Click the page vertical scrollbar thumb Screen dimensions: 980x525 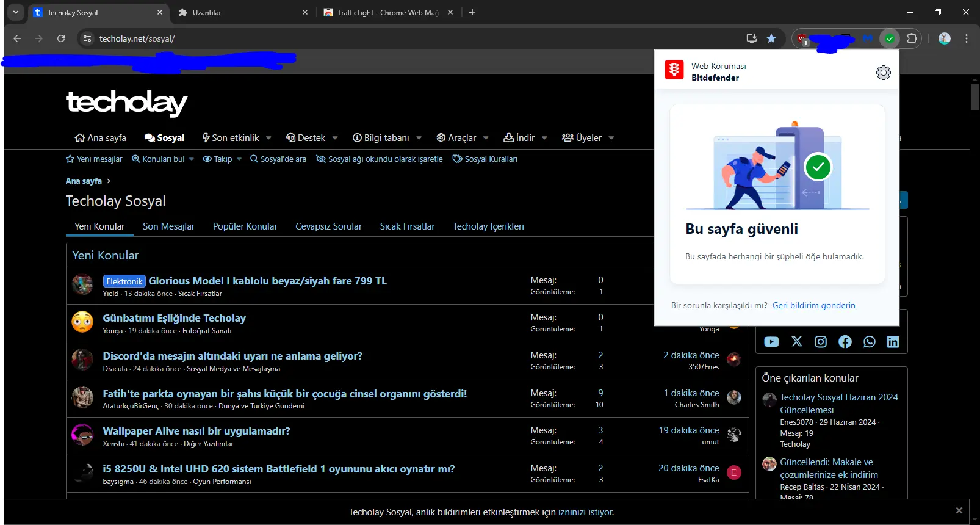click(975, 98)
